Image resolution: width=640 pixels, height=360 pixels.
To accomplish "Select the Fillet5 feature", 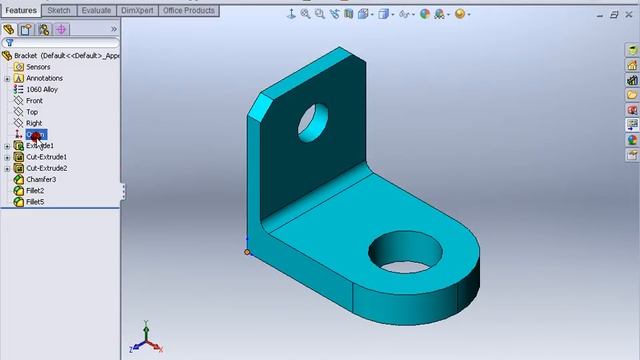I will (29, 202).
